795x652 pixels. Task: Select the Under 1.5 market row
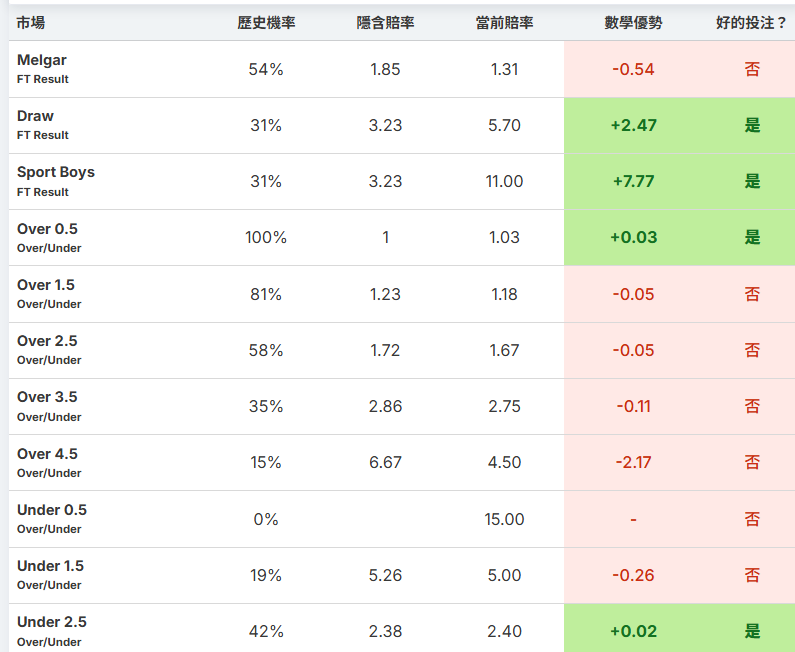pos(402,575)
